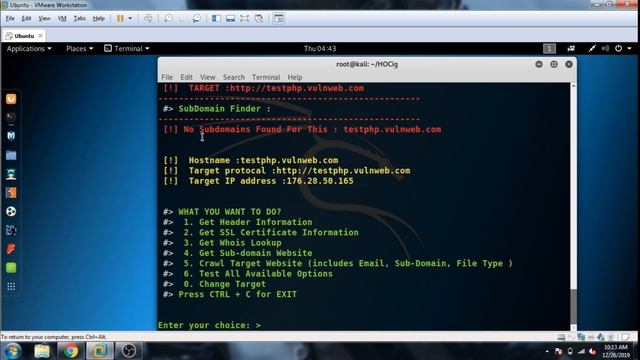
Task: Click IP address 176.28.50.165 text
Action: point(320,181)
